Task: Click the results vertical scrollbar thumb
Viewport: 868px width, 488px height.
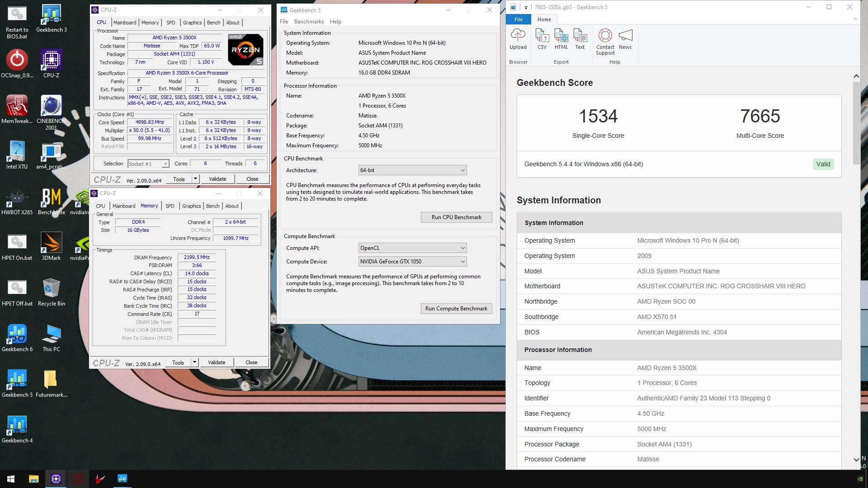Action: tap(856, 123)
